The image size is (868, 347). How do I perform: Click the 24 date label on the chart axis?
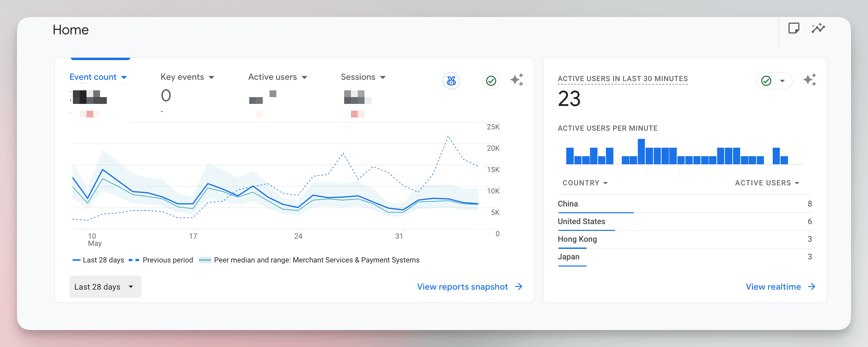point(298,236)
